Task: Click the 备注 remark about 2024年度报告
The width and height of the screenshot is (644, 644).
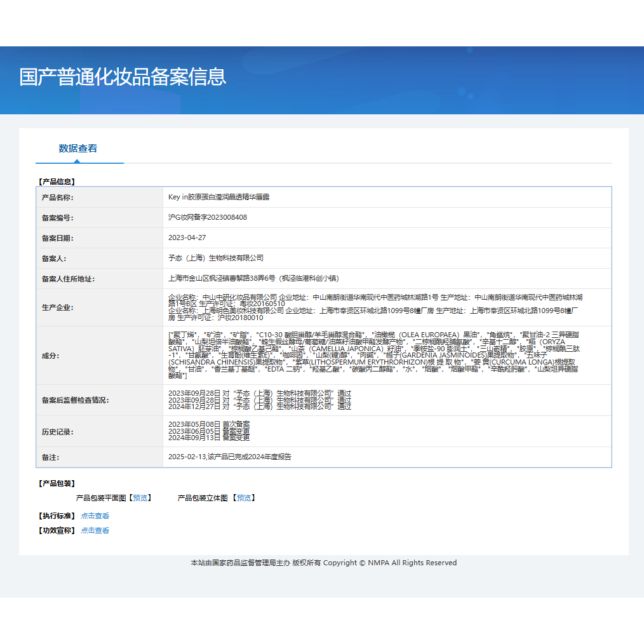Action: click(x=231, y=456)
